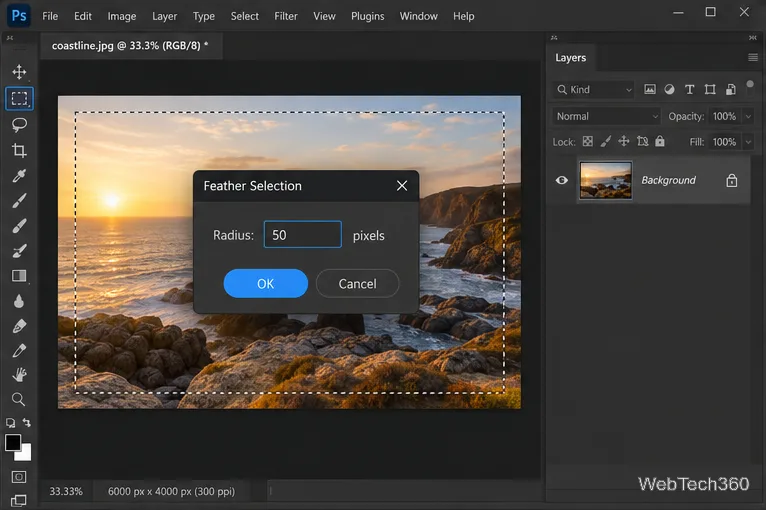
Task: Filter layers by type layers icon
Action: (x=689, y=89)
